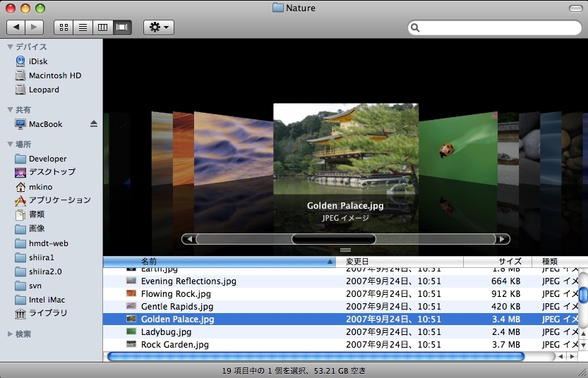The width and height of the screenshot is (588, 378).
Task: Select Macintosh HD in sidebar
Action: pyautogui.click(x=54, y=75)
